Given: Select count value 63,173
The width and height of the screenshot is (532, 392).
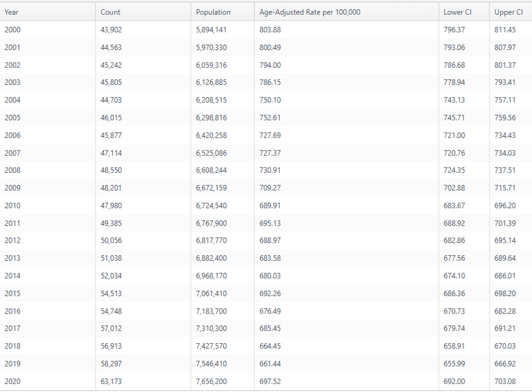Looking at the screenshot, I should tap(111, 381).
